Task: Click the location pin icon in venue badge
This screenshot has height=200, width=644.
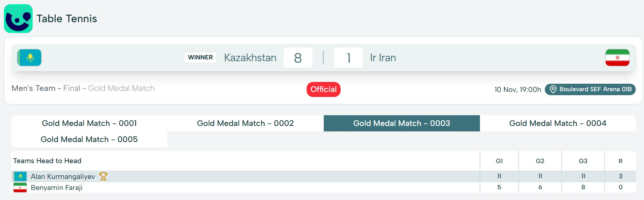Action: (x=553, y=89)
